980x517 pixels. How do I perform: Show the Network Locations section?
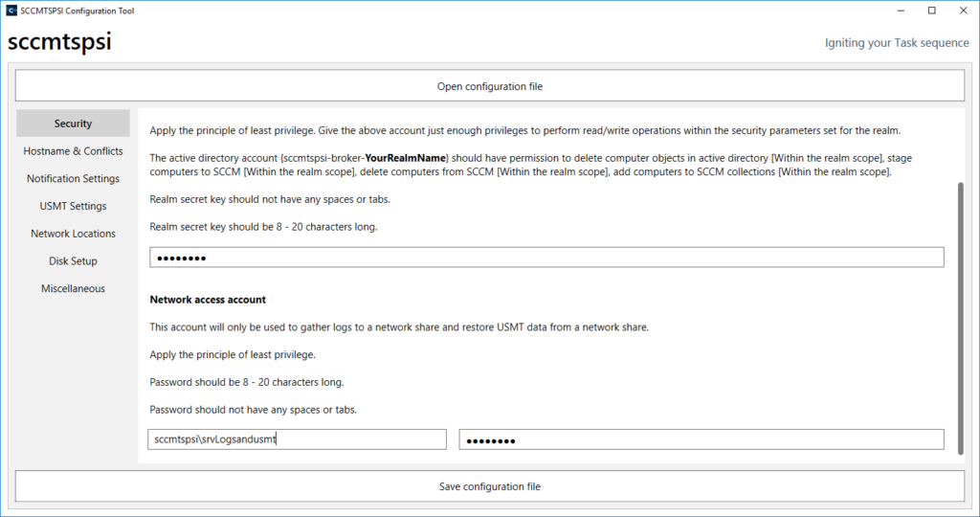(x=73, y=234)
